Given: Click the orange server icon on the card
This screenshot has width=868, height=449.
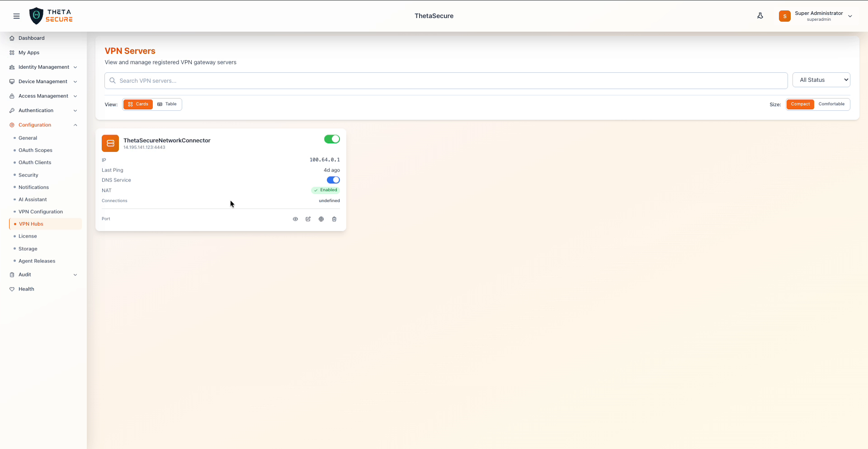Looking at the screenshot, I should [110, 143].
